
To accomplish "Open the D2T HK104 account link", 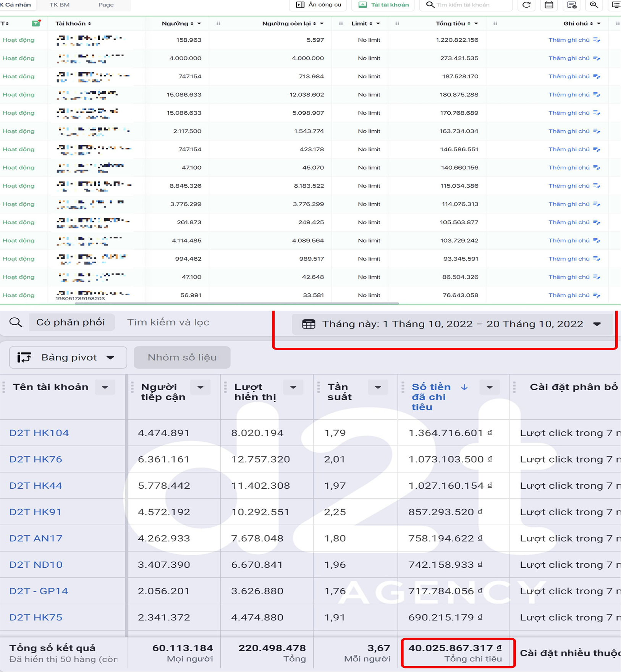I will tap(39, 433).
